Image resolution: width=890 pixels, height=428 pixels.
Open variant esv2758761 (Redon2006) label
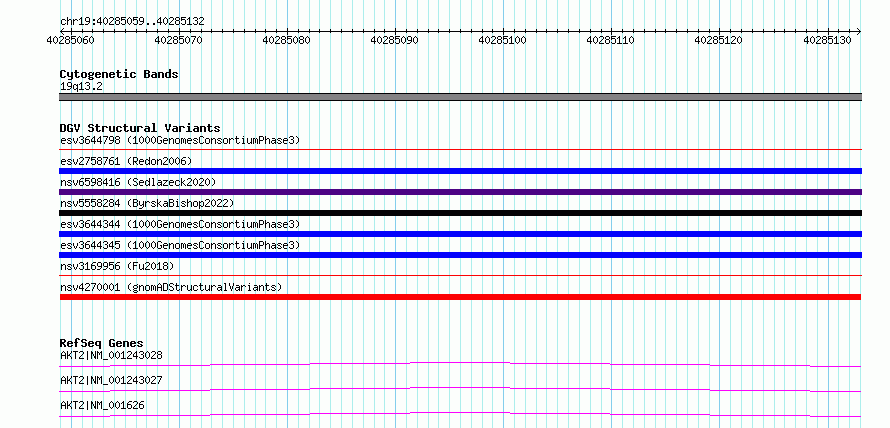click(126, 161)
